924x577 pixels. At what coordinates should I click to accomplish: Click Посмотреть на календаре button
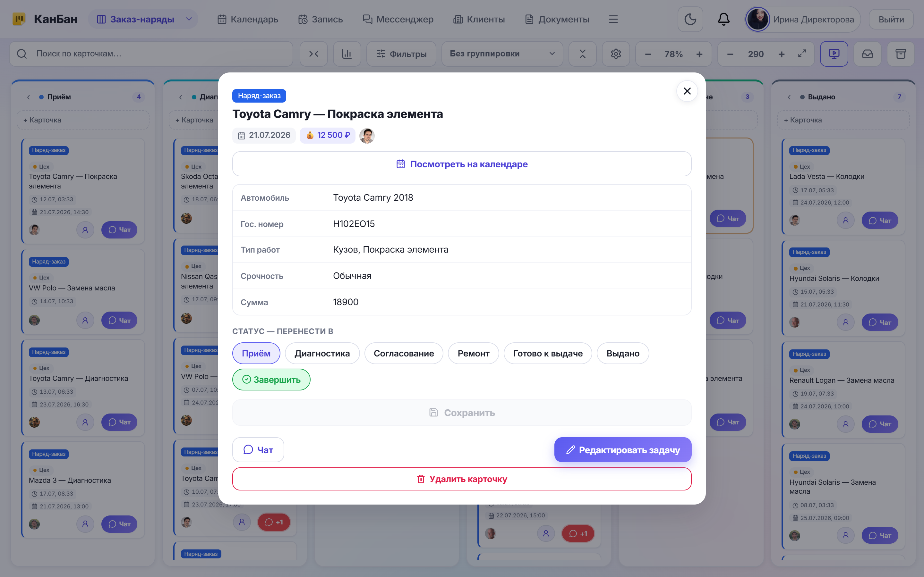pyautogui.click(x=462, y=164)
